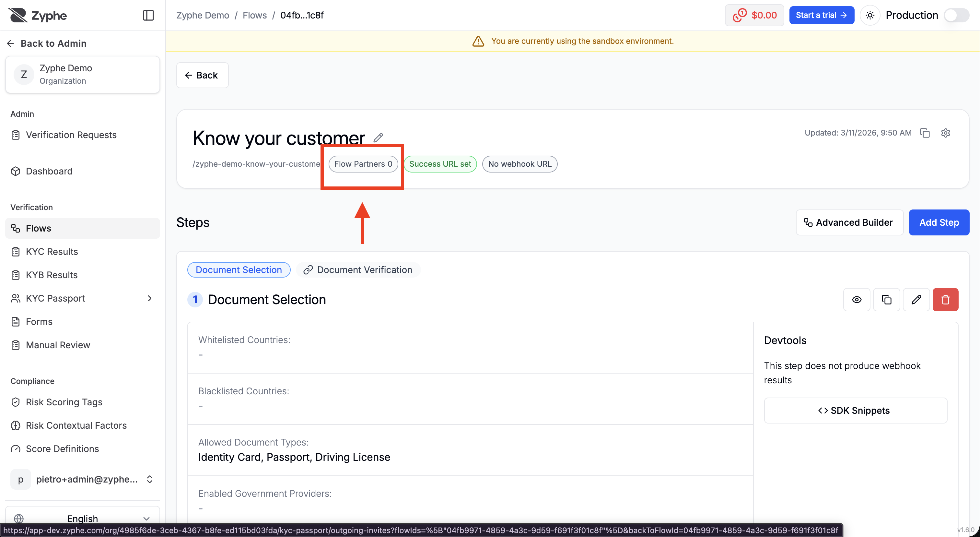Image resolution: width=980 pixels, height=537 pixels.
Task: Select Flows in the sidebar
Action: (82, 228)
